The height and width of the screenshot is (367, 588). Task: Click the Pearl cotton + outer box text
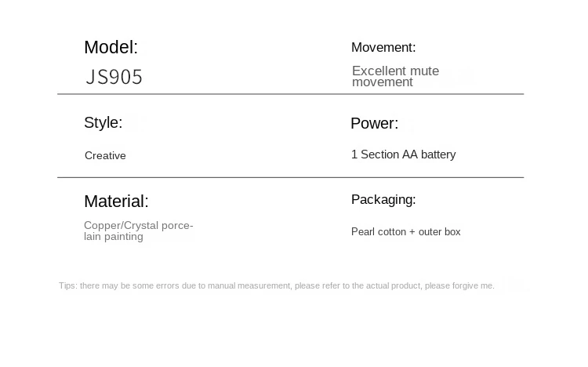click(406, 232)
